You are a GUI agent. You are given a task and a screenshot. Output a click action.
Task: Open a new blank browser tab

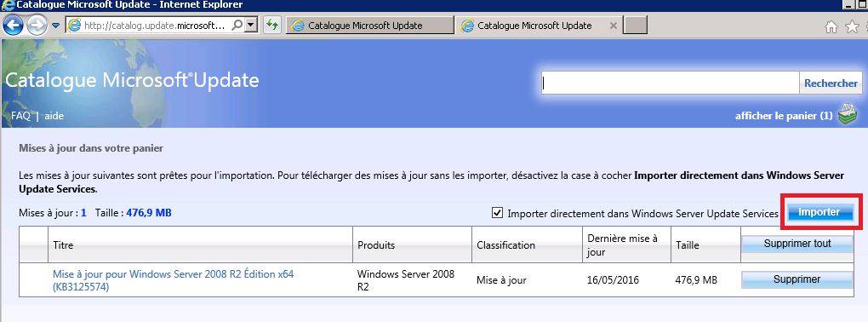(x=635, y=26)
